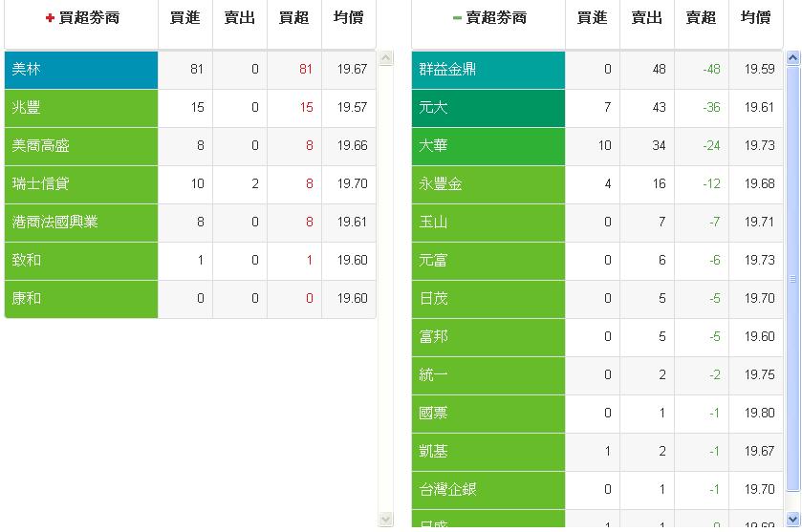Select broker 元大
The height and width of the screenshot is (532, 802).
point(488,108)
